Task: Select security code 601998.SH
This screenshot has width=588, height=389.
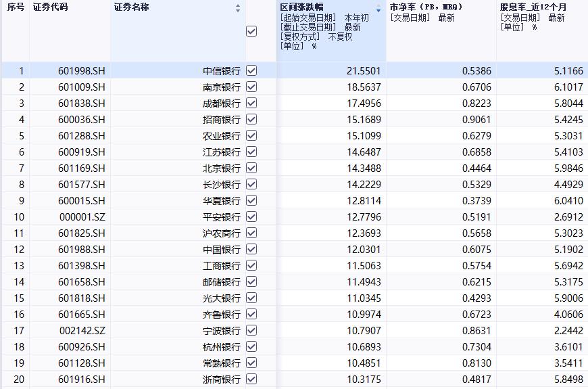Action: coord(81,70)
